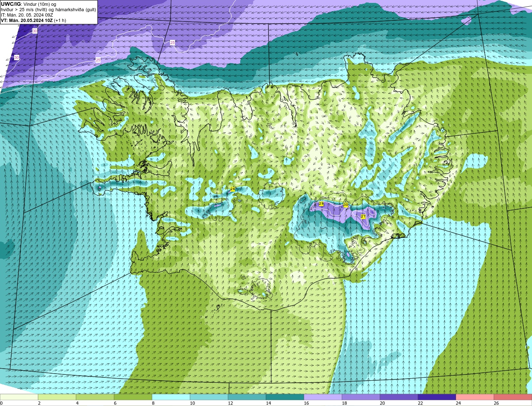Select the 14–16 m/s dark teal legend swatch

[x=285, y=397]
